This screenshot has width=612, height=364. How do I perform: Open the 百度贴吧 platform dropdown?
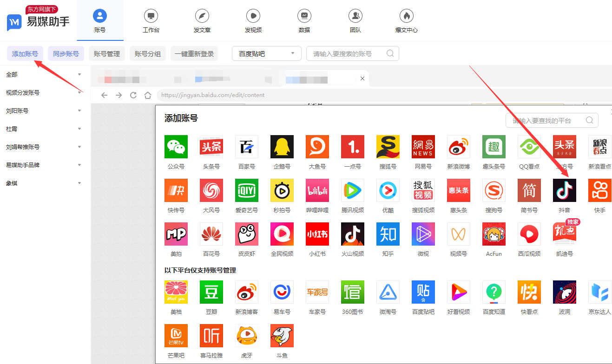(x=266, y=53)
